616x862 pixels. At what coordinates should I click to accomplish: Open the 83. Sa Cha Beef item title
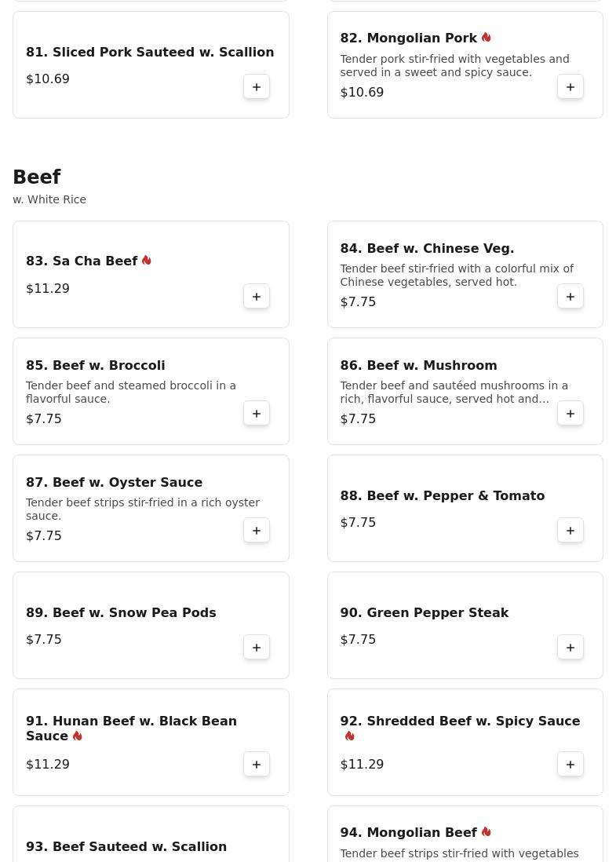82,261
